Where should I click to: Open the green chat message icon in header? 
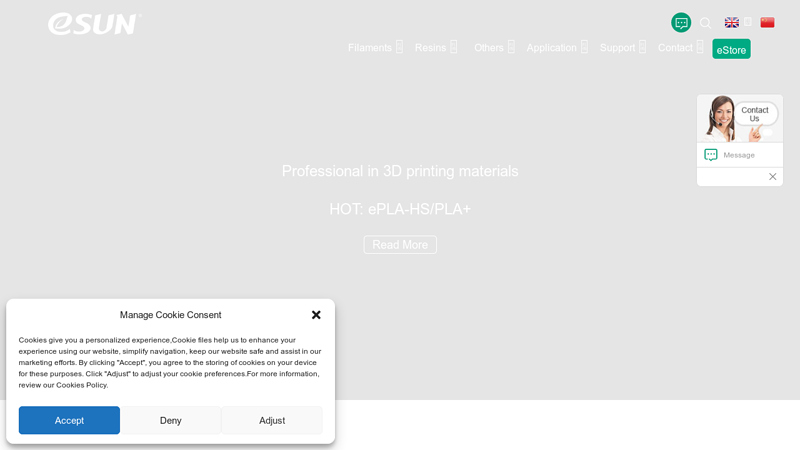(681, 22)
